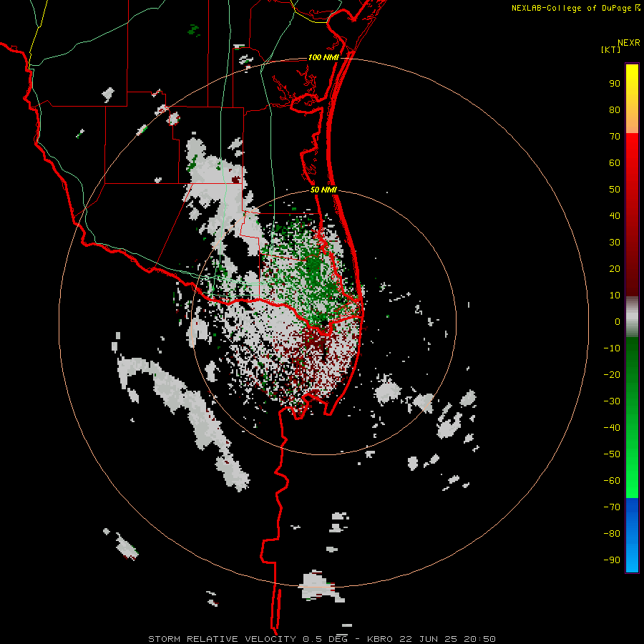The image size is (644, 644).
Task: Click the 0 value on the velocity scale
Action: tap(618, 322)
